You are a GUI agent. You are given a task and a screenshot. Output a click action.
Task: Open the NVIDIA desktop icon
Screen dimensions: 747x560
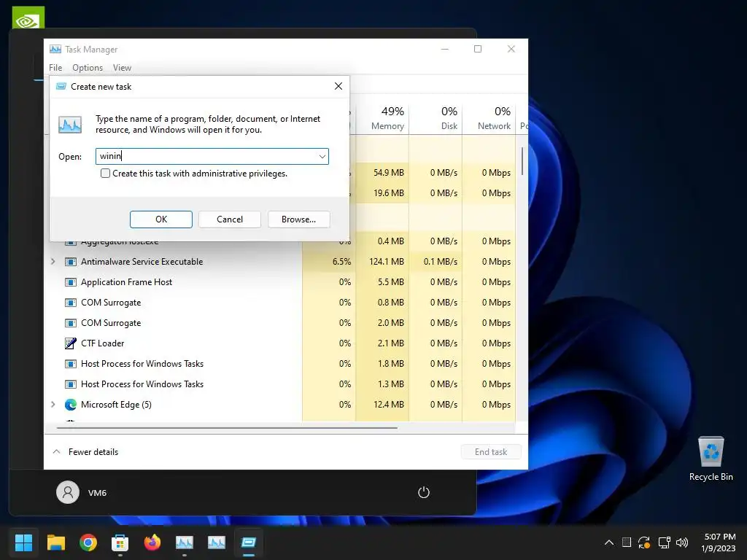[28, 18]
